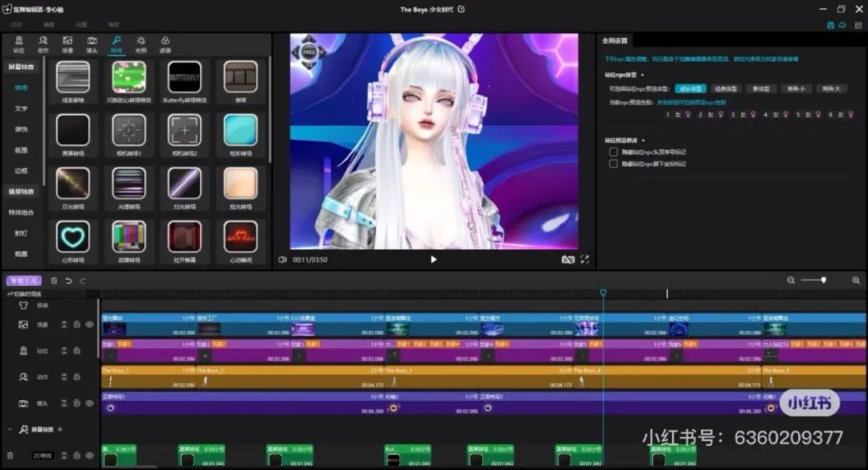Select the 光照 lighting icon tab
The image size is (868, 470).
click(141, 43)
